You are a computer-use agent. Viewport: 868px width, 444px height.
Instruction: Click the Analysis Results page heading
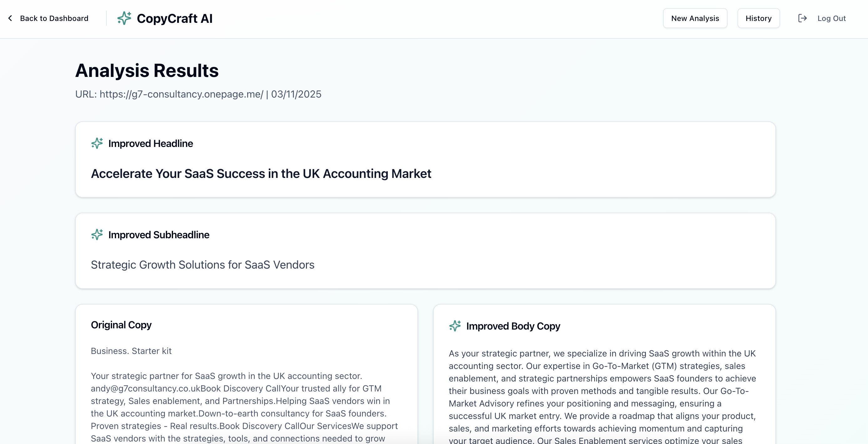tap(147, 71)
